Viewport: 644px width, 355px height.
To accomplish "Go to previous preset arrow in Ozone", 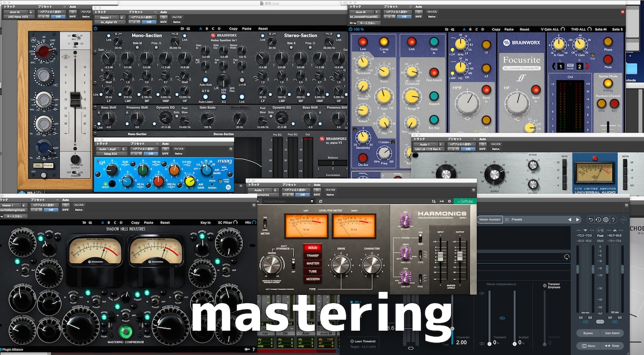I will click(x=570, y=219).
